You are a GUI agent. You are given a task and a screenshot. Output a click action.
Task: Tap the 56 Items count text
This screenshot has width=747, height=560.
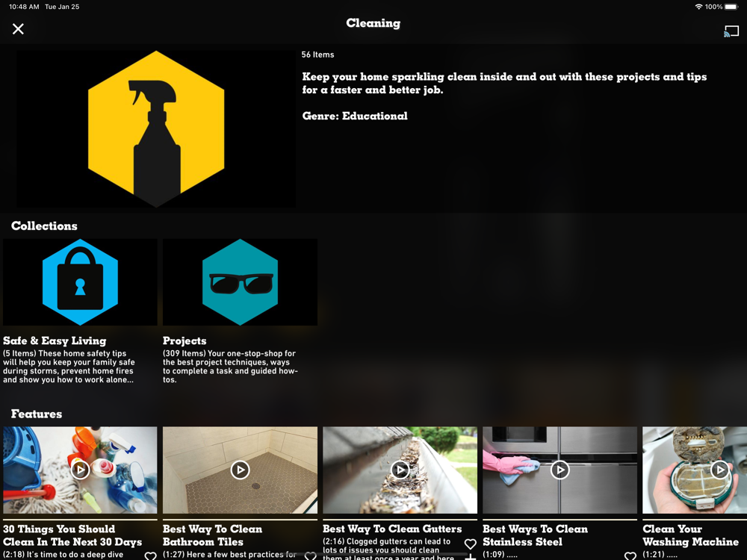tap(317, 55)
